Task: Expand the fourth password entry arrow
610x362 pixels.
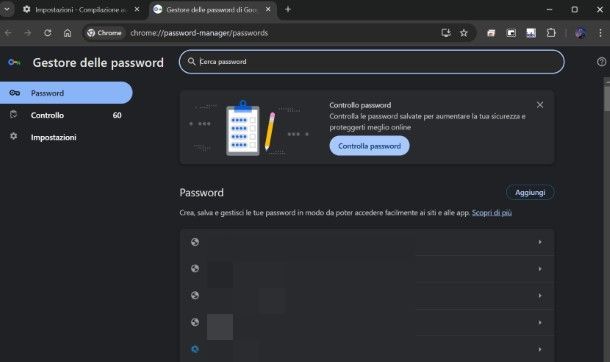Action: (540, 323)
